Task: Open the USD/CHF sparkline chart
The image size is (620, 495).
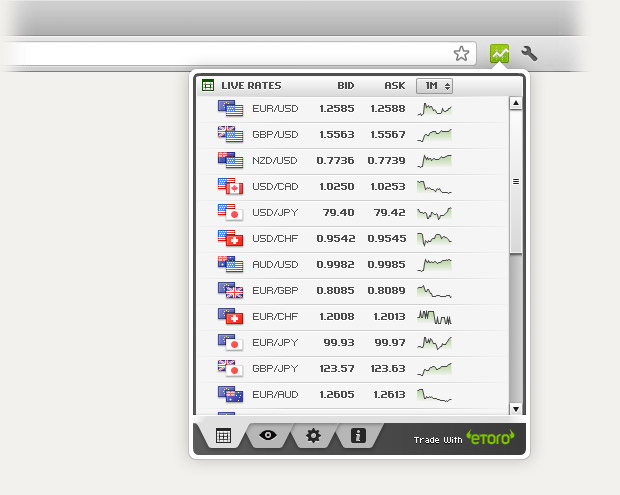Action: pyautogui.click(x=434, y=239)
